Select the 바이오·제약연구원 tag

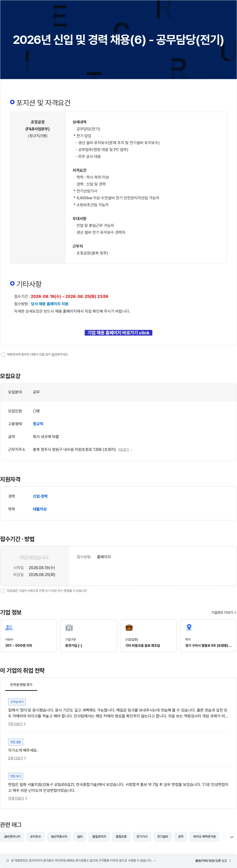(204, 837)
